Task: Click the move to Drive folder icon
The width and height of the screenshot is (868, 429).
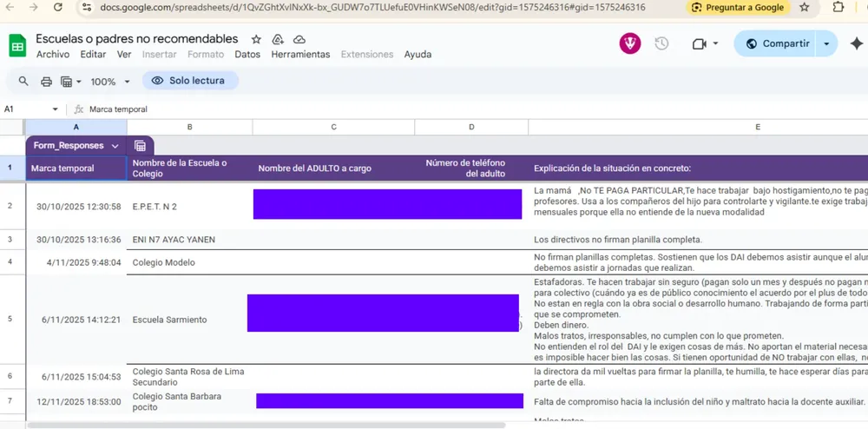Action: coord(278,39)
